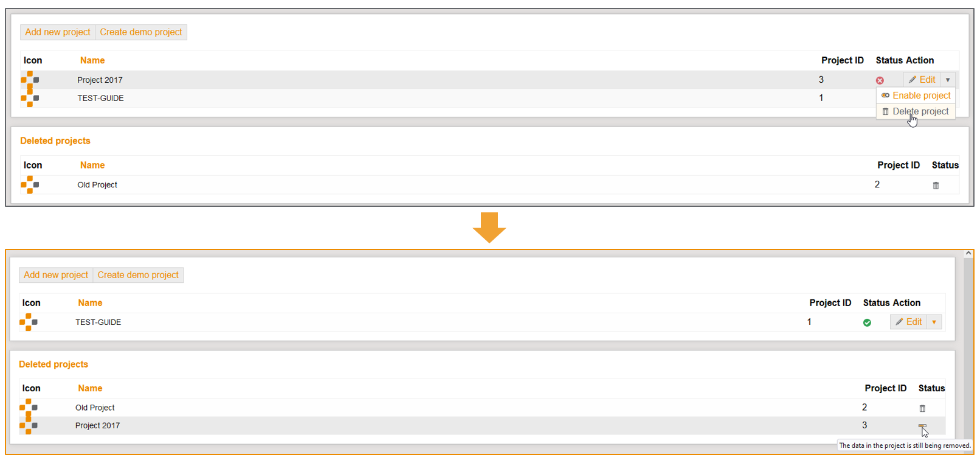Expand the dropdown arrow next to TEST-GUIDE's Edit button
Screen dimensions: 980x460
tap(934, 322)
